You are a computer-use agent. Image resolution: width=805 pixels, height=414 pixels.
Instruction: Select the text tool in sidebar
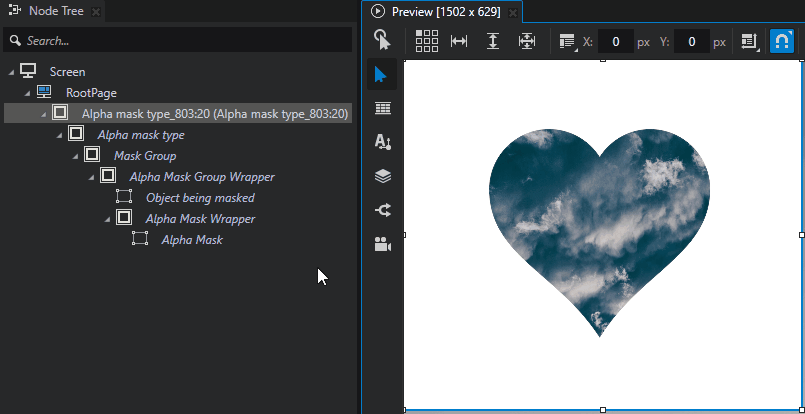click(382, 143)
